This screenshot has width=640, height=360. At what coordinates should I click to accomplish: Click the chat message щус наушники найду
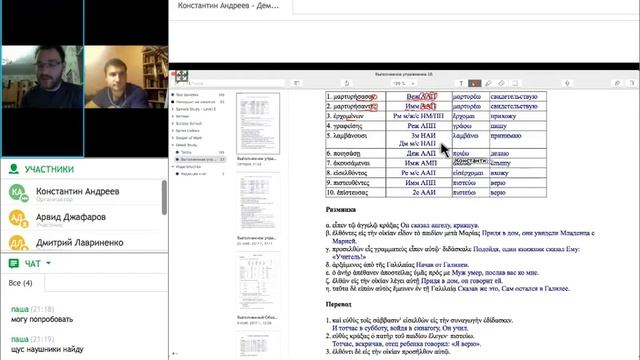pos(47,349)
